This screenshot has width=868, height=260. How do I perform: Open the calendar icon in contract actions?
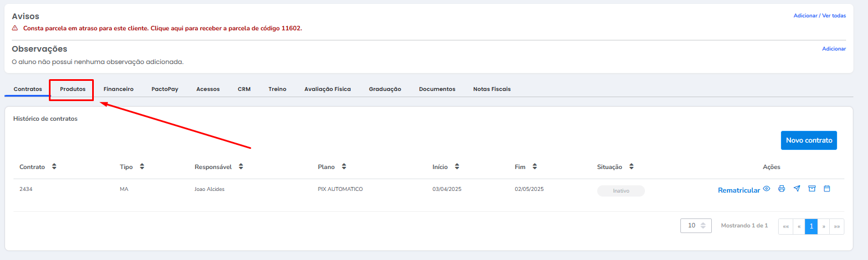pos(827,189)
